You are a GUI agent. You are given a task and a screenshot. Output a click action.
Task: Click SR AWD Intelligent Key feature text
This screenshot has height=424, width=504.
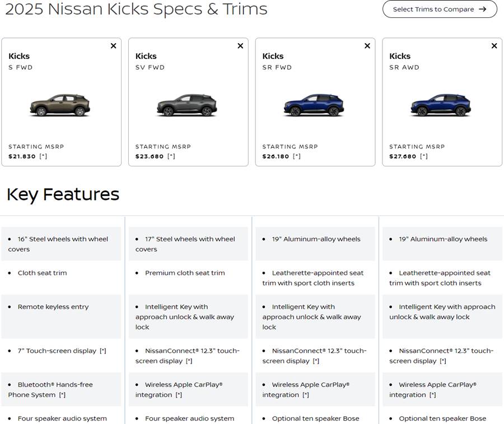442,312
